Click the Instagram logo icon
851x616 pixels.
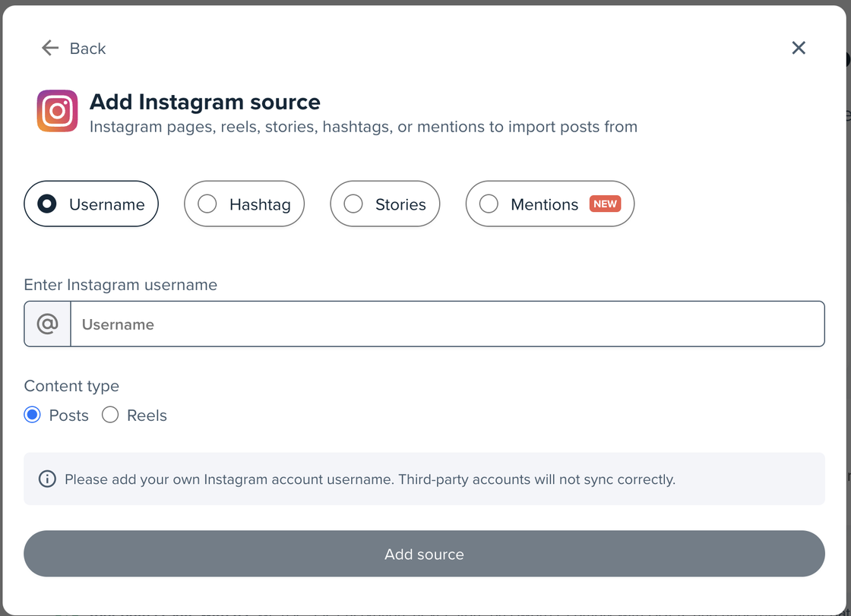[58, 111]
